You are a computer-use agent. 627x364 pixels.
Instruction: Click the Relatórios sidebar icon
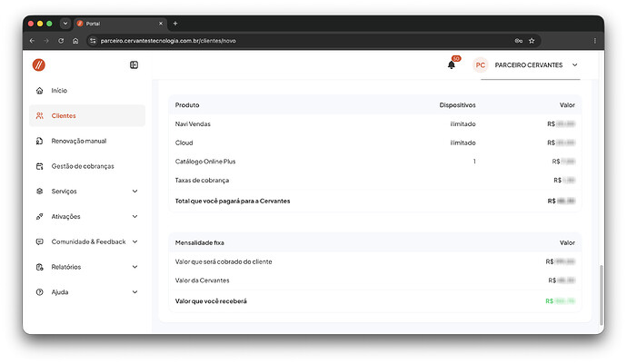click(x=40, y=267)
